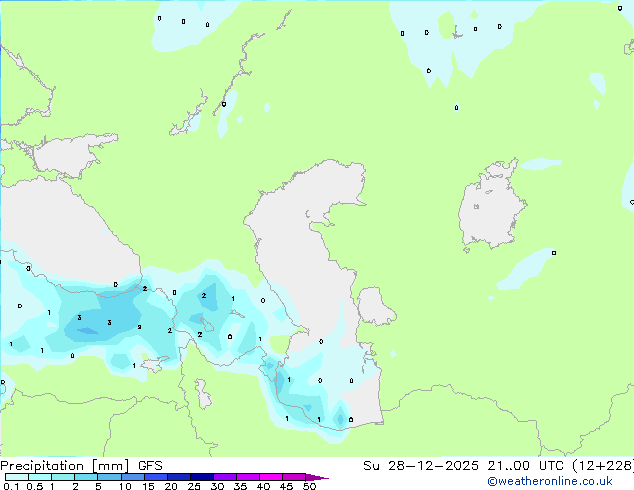Viewport: 634px width, 490px height.
Task: Pick the legend swatch between 45 and 50
Action: tap(294, 477)
